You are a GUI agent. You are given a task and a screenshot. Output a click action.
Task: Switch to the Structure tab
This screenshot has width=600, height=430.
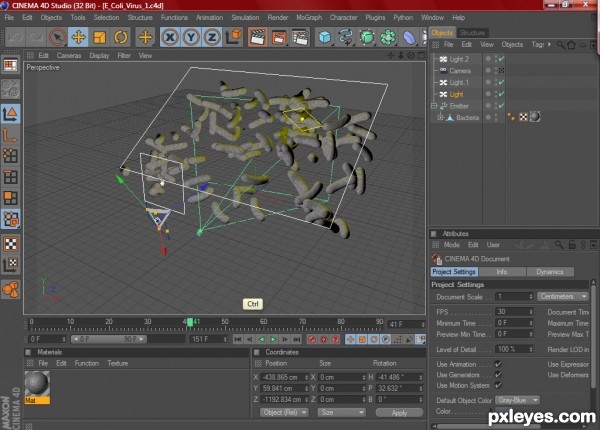[x=472, y=33]
